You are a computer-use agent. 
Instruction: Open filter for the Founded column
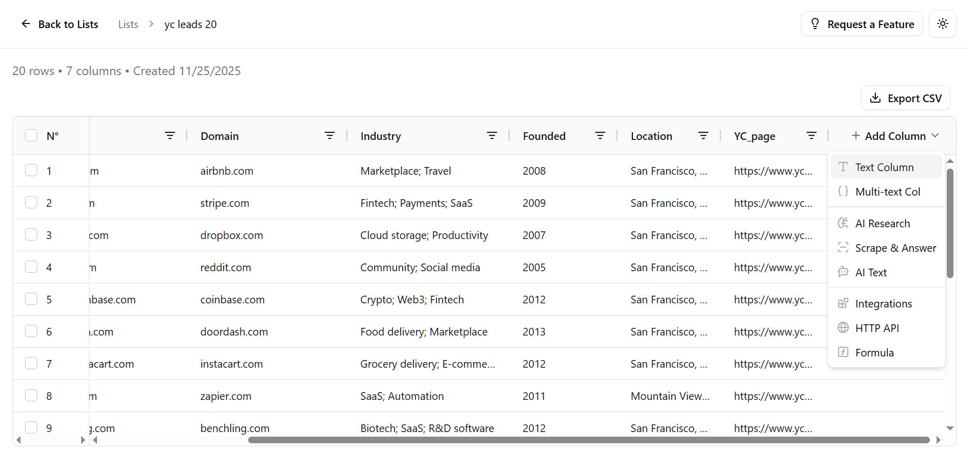click(x=600, y=136)
